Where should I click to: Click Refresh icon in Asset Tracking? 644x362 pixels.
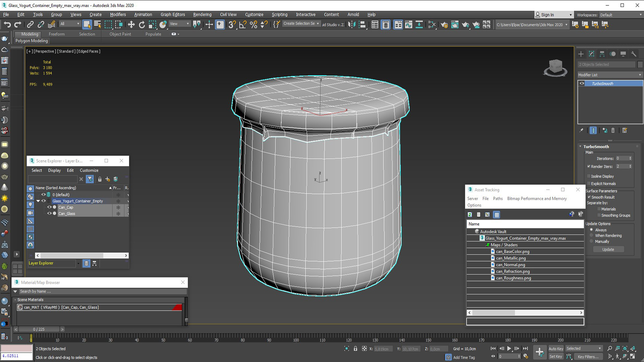pos(470,215)
